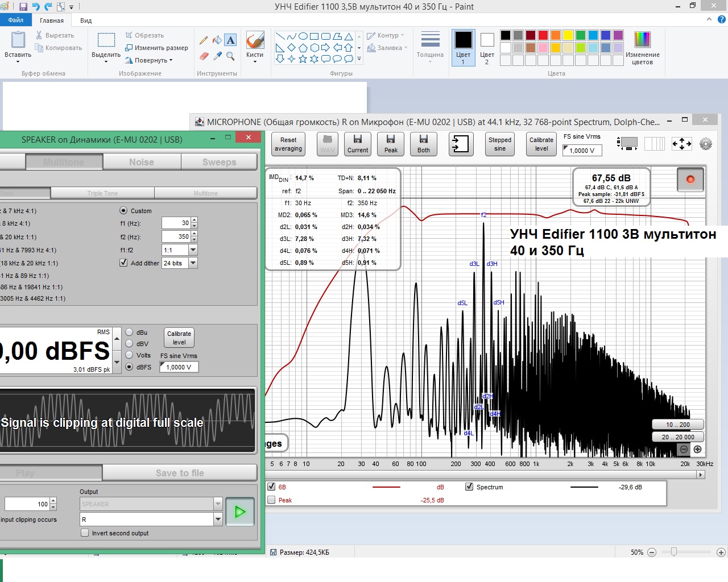Image resolution: width=728 pixels, height=582 pixels.
Task: Open the output channel R dropdown
Action: pos(218,519)
